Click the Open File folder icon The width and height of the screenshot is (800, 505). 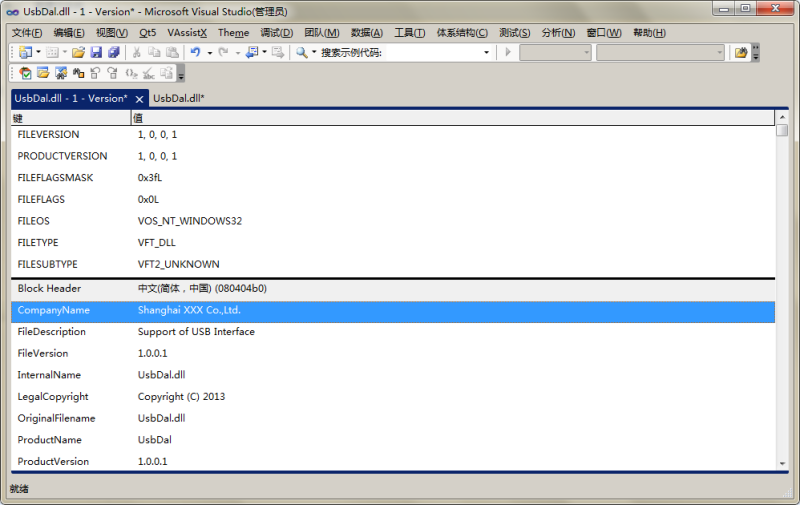click(78, 52)
